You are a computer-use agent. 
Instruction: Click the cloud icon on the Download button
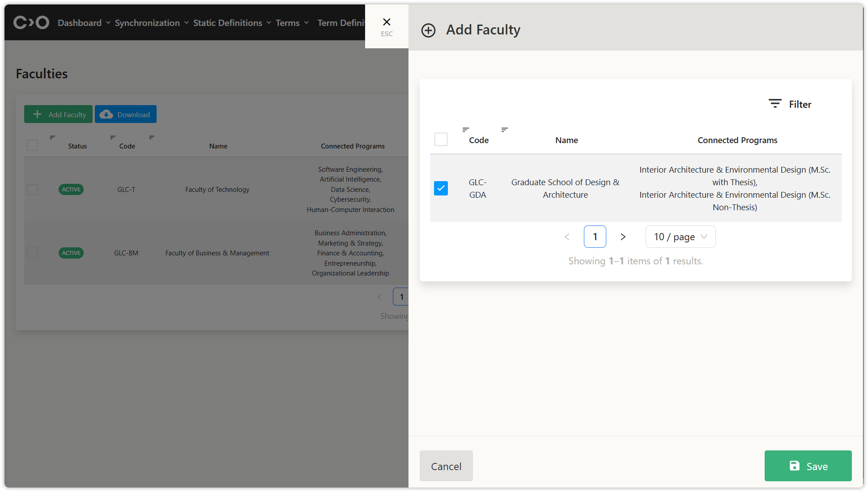point(106,115)
